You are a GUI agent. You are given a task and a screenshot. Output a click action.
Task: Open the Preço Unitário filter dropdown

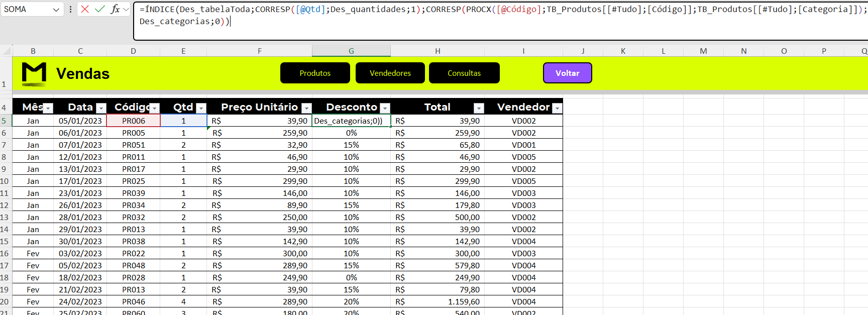(306, 108)
